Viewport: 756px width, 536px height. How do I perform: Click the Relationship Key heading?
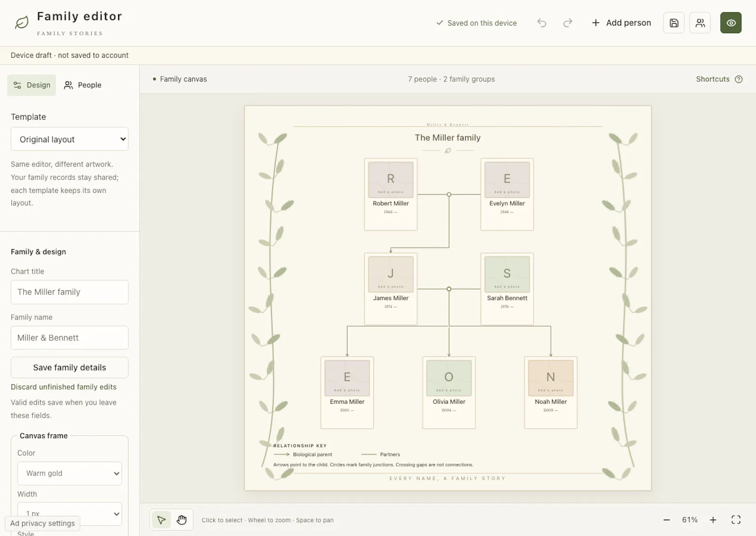[x=300, y=446]
